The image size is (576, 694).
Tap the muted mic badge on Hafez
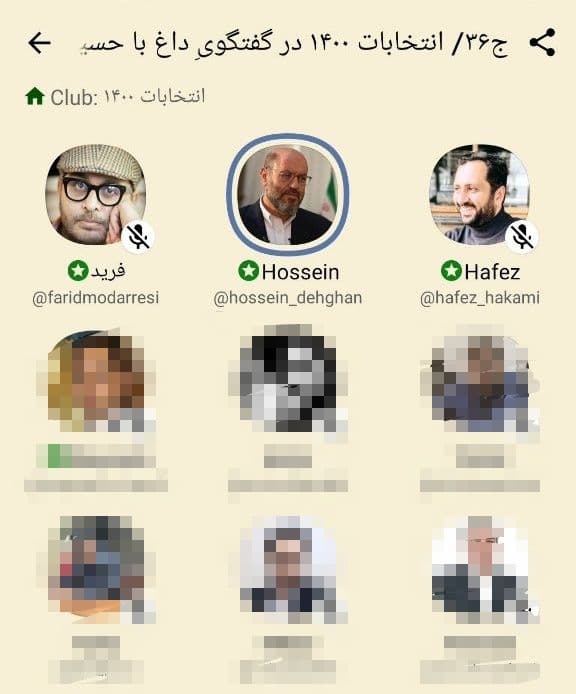point(522,236)
